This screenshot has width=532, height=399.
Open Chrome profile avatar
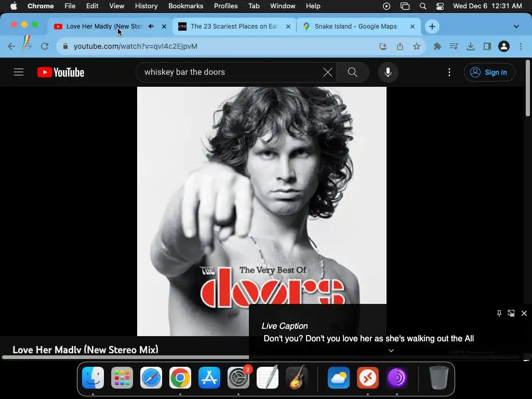(504, 46)
